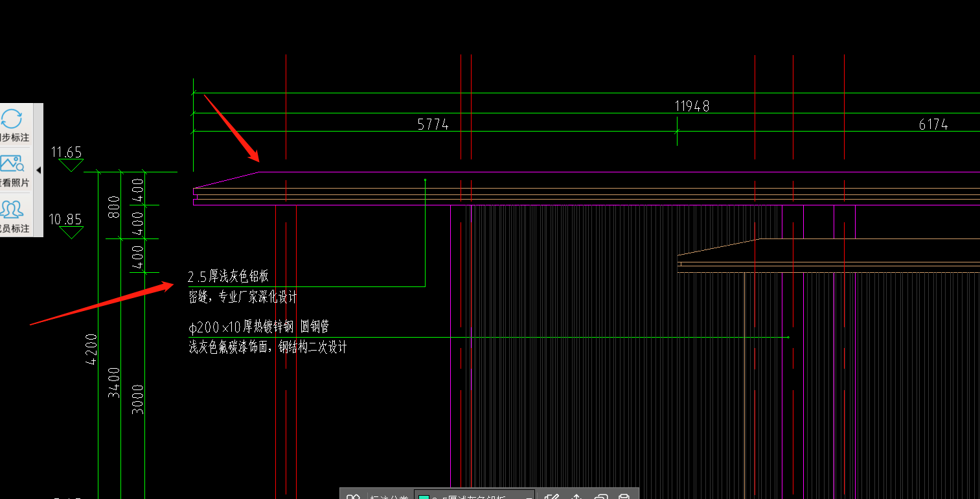This screenshot has height=499, width=980.
Task: Click the 10.85 elevation label
Action: click(x=65, y=219)
